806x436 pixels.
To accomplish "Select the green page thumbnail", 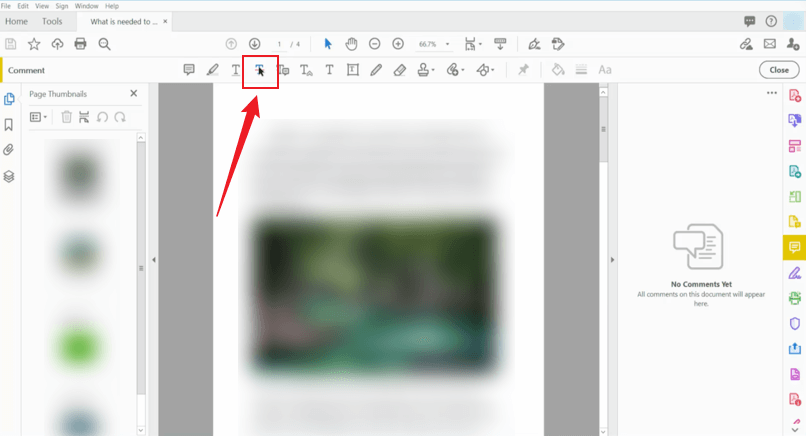I will 78,346.
